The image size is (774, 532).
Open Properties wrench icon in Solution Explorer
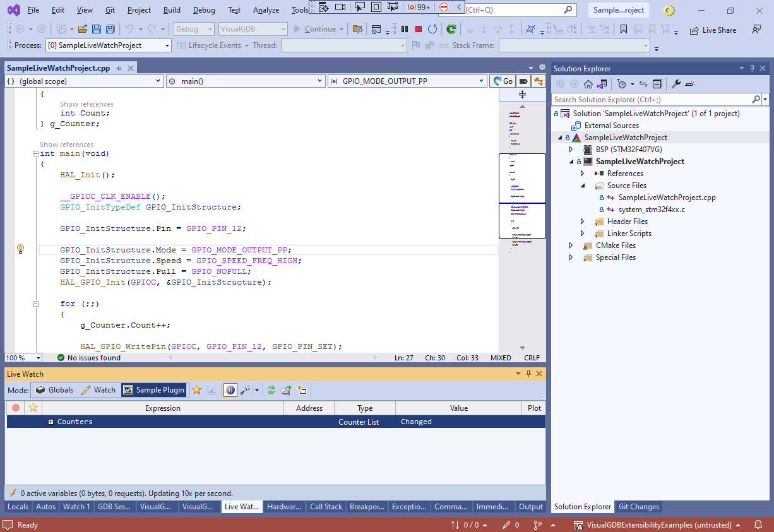pos(676,84)
